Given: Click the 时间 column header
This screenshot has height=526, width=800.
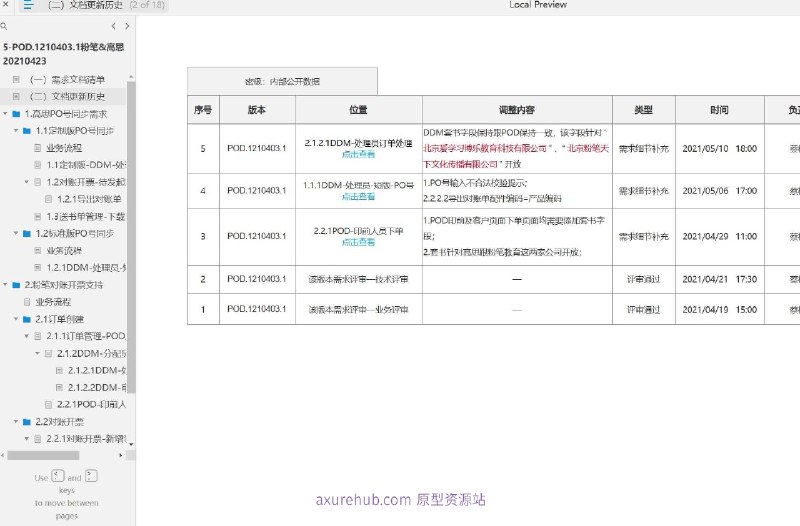Looking at the screenshot, I should pos(719,110).
